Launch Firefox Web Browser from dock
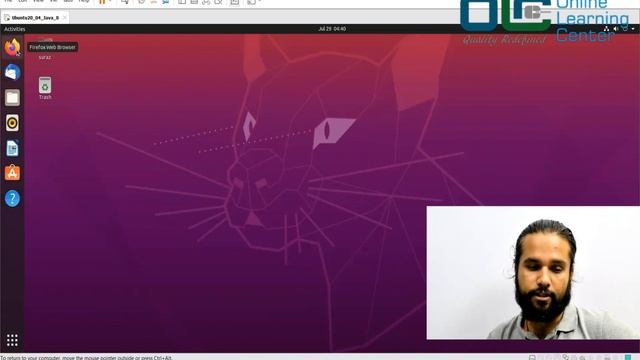640x360 pixels. pos(12,47)
